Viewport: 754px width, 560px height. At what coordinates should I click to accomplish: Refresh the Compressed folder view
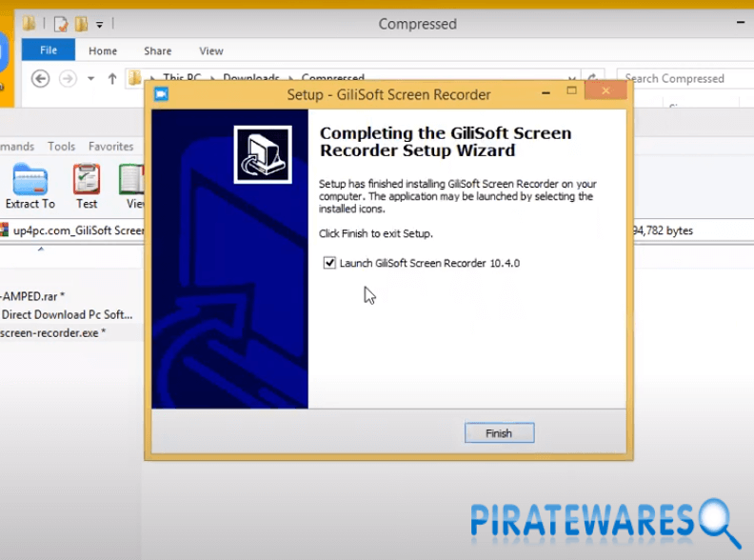(x=594, y=79)
